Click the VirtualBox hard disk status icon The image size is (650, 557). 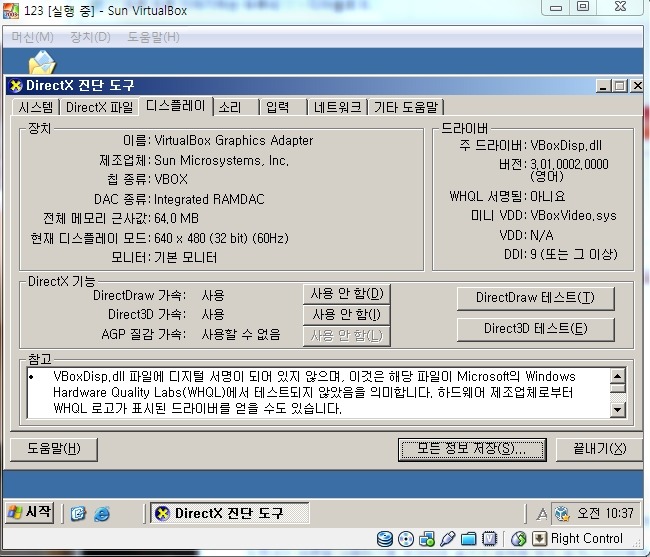tap(385, 539)
